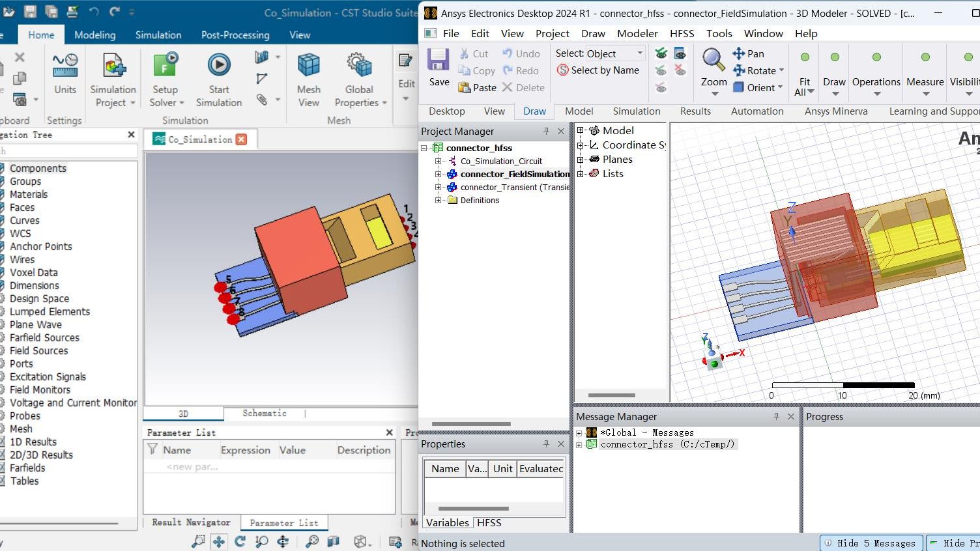Click Fit All in Ansys toolbar

pyautogui.click(x=805, y=74)
